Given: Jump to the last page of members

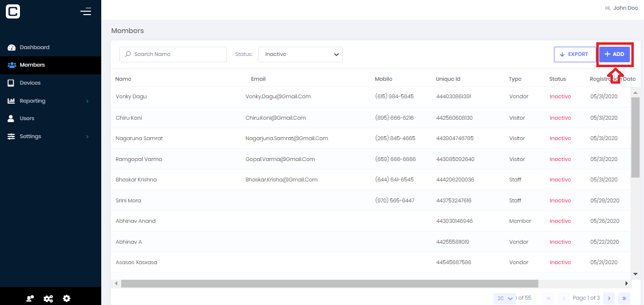Looking at the screenshot, I should click(x=624, y=298).
